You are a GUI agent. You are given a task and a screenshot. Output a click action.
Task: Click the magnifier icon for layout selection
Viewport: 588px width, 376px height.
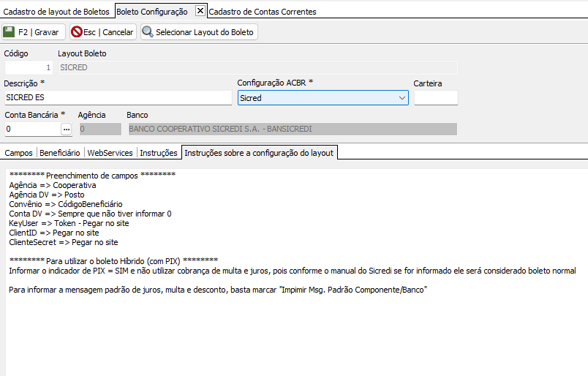(x=148, y=32)
